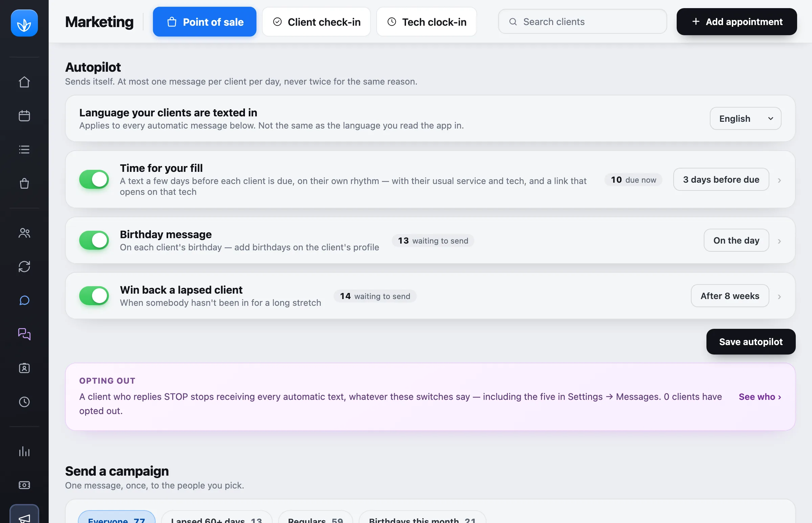
Task: Open the On the day selector
Action: 736,241
